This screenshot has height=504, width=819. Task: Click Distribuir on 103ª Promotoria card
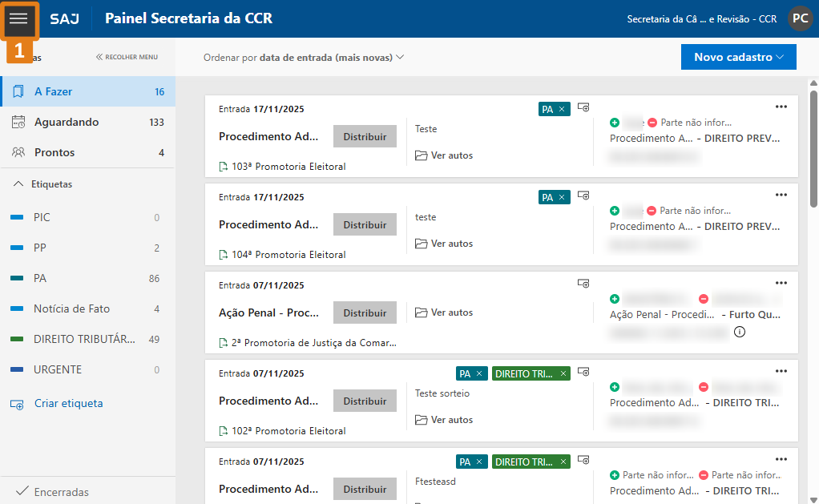pos(365,137)
